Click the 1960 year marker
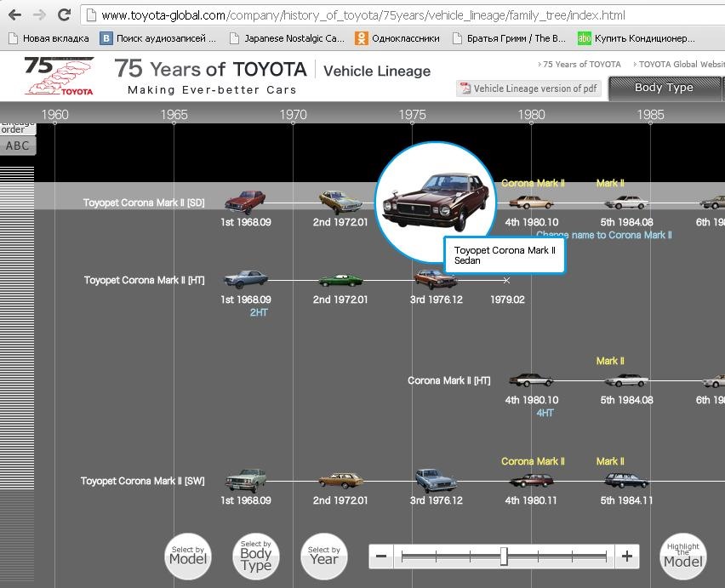 click(54, 115)
